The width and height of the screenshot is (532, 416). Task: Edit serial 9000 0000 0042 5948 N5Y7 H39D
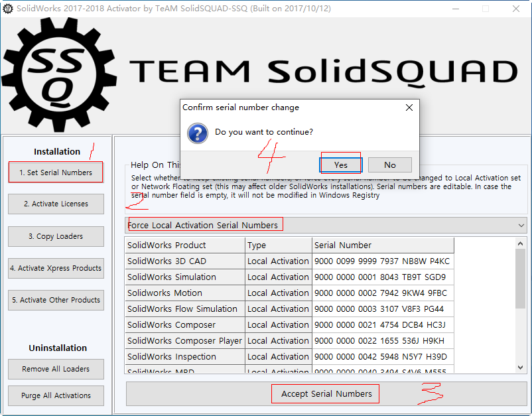tap(383, 357)
